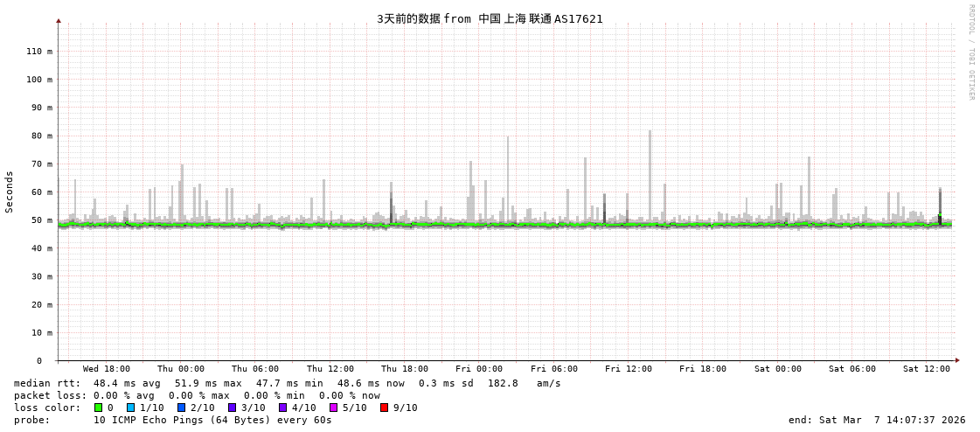Click the purple 3/10 loss color swatch
The width and height of the screenshot is (980, 432).
tap(232, 408)
